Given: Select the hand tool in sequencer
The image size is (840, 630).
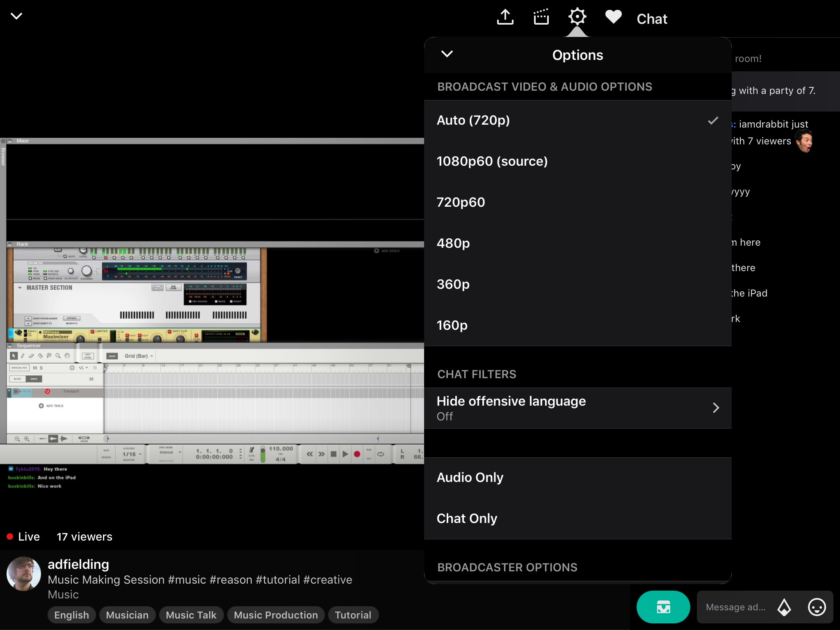Looking at the screenshot, I should pos(67,356).
